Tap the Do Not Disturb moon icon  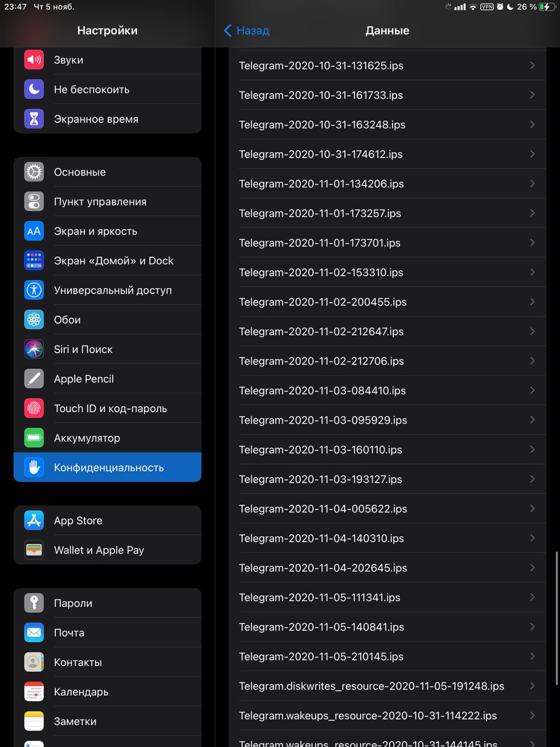(34, 89)
